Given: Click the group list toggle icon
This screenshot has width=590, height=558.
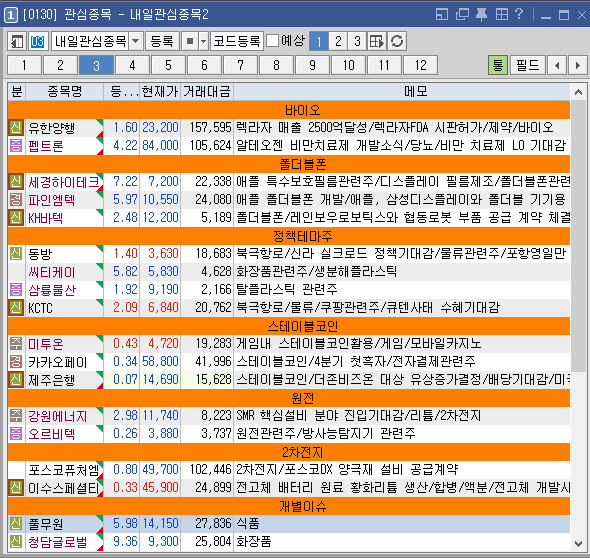Looking at the screenshot, I should (x=17, y=41).
